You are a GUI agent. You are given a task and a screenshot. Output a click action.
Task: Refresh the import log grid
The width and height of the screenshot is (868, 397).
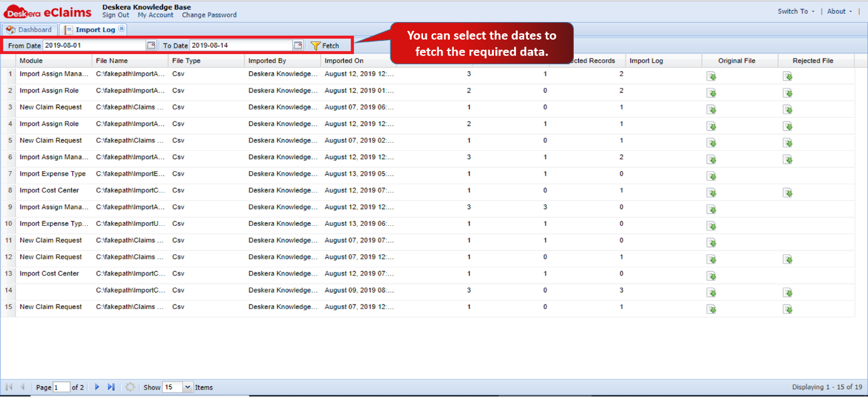coord(130,387)
